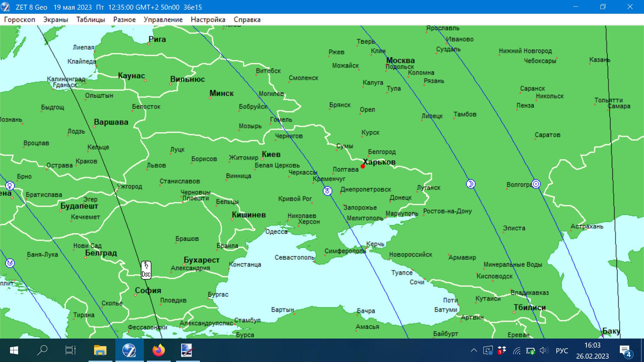This screenshot has height=362, width=644.
Task: Open ZET application icon in the title bar
Action: click(x=6, y=7)
